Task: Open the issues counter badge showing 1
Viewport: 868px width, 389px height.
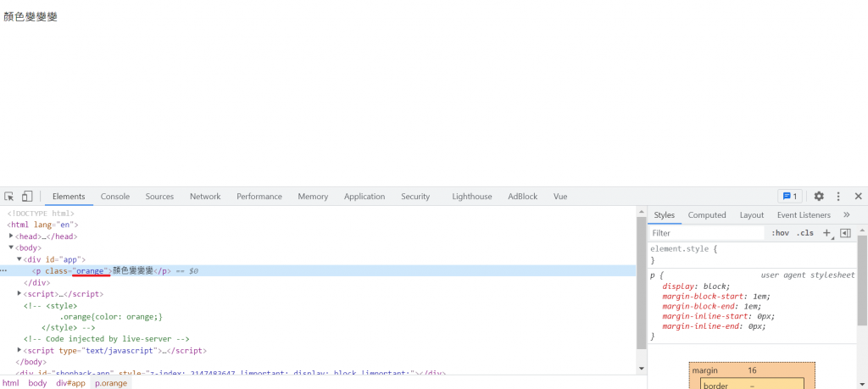Action: click(x=790, y=196)
